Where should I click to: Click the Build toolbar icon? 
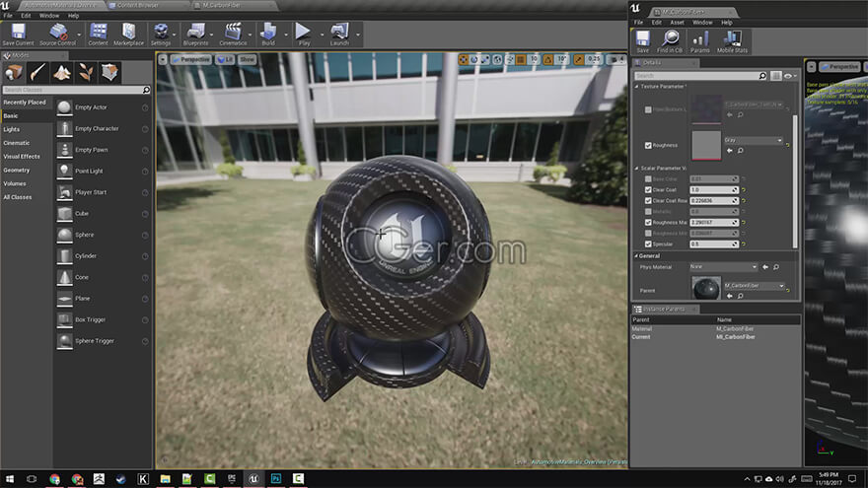pos(268,35)
